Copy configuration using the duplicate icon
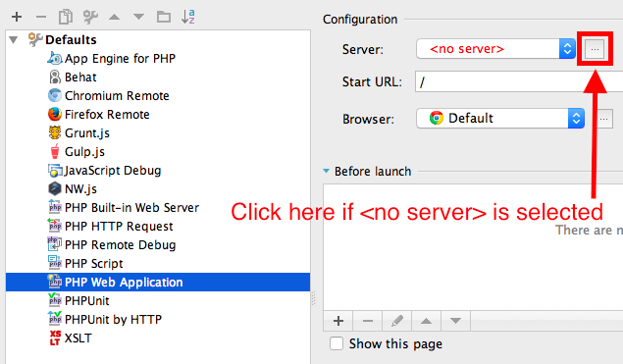This screenshot has width=623, height=364. tap(66, 17)
